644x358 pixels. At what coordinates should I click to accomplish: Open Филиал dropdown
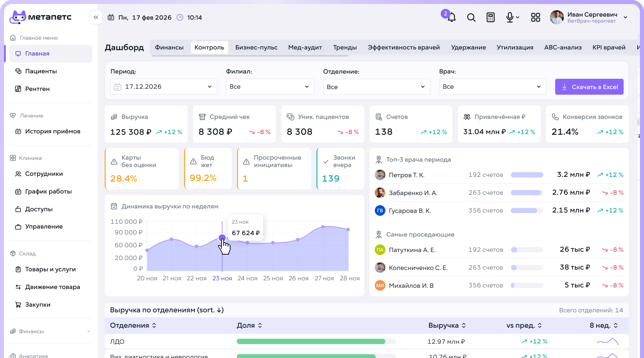(270, 87)
